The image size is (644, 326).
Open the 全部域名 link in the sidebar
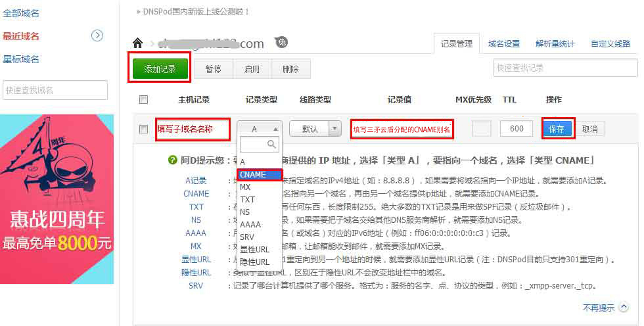pyautogui.click(x=21, y=13)
